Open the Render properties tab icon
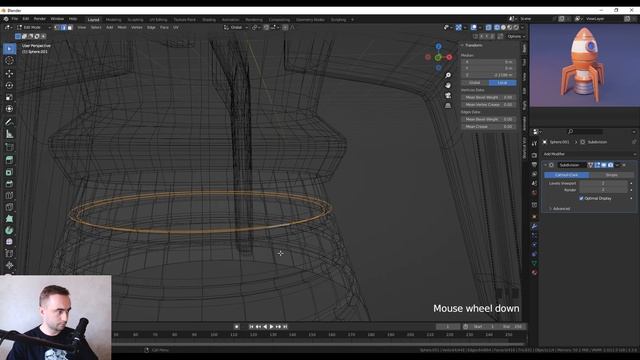The width and height of the screenshot is (640, 360). tap(534, 155)
